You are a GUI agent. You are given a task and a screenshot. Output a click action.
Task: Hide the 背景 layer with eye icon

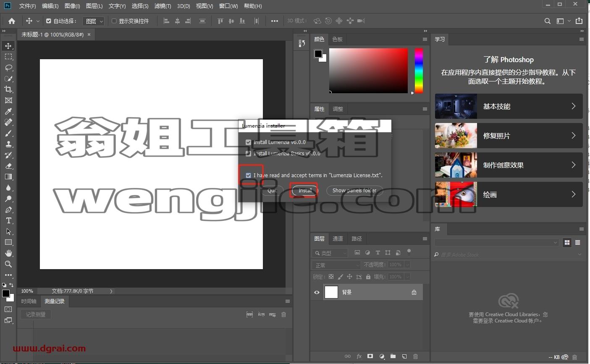pyautogui.click(x=317, y=292)
